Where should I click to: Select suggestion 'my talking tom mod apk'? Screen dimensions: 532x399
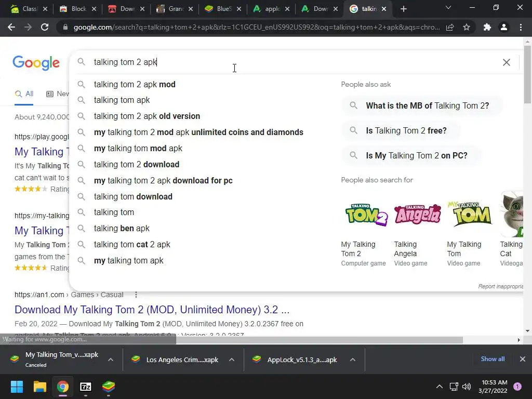coord(138,148)
